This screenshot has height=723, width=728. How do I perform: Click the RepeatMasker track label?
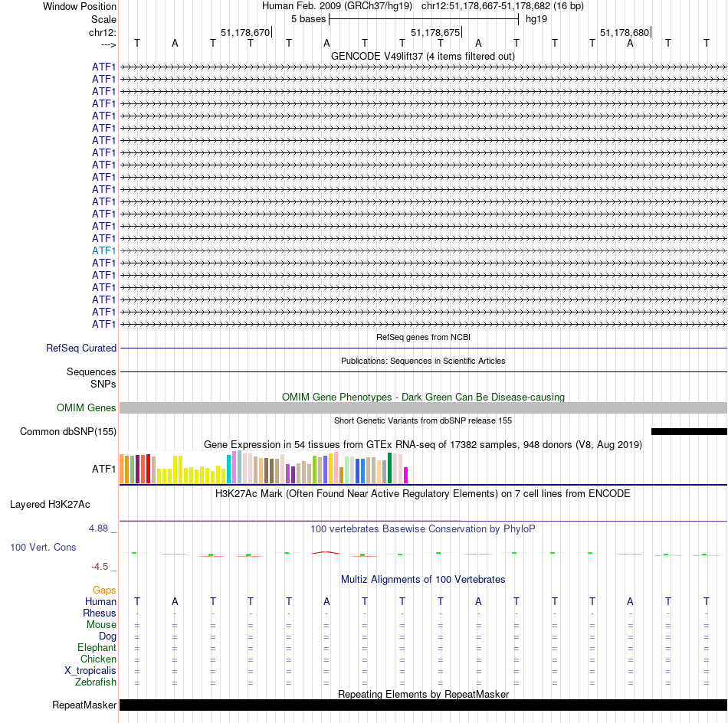pos(84,705)
